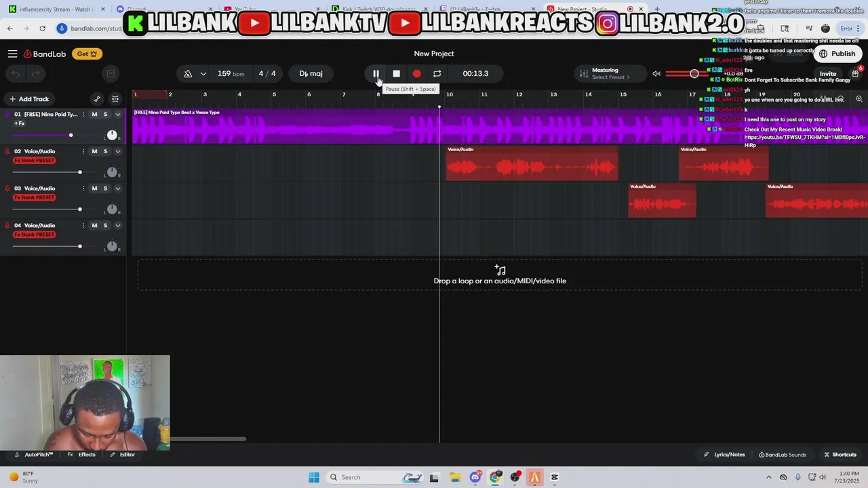
Task: Open the Shortcuts panel
Action: pyautogui.click(x=840, y=455)
